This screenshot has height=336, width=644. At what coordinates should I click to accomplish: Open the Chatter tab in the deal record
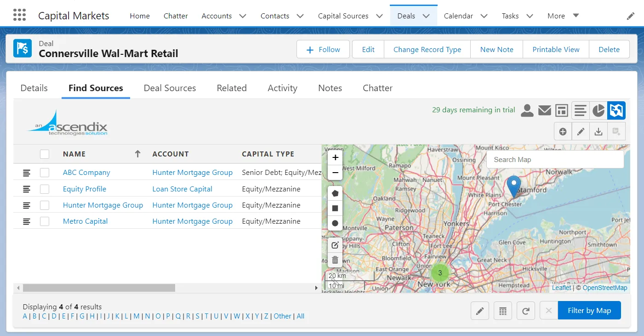(x=377, y=88)
